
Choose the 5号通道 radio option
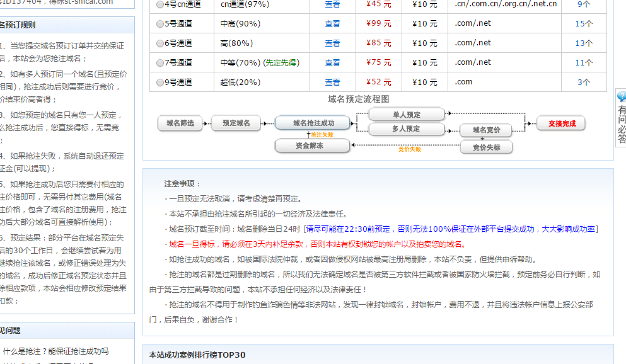[159, 24]
